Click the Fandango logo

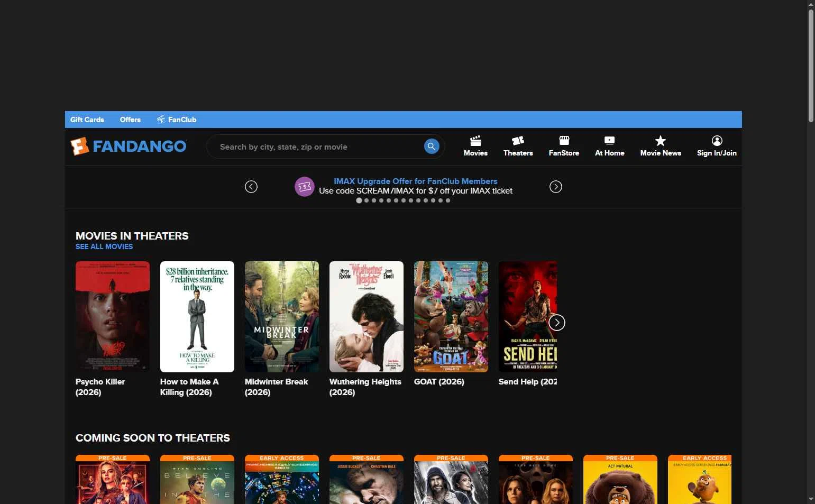[x=129, y=146]
